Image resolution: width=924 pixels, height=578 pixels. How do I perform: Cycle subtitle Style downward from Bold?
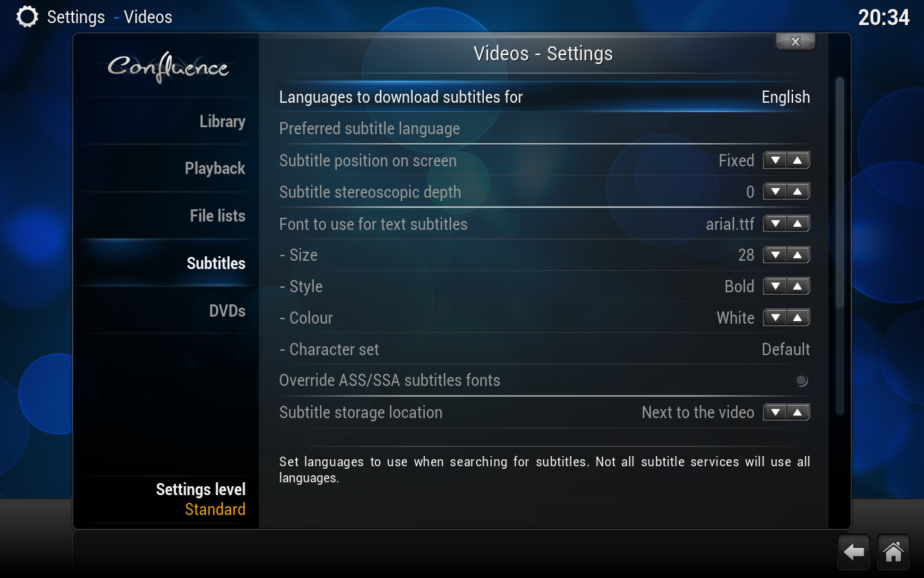[x=775, y=286]
